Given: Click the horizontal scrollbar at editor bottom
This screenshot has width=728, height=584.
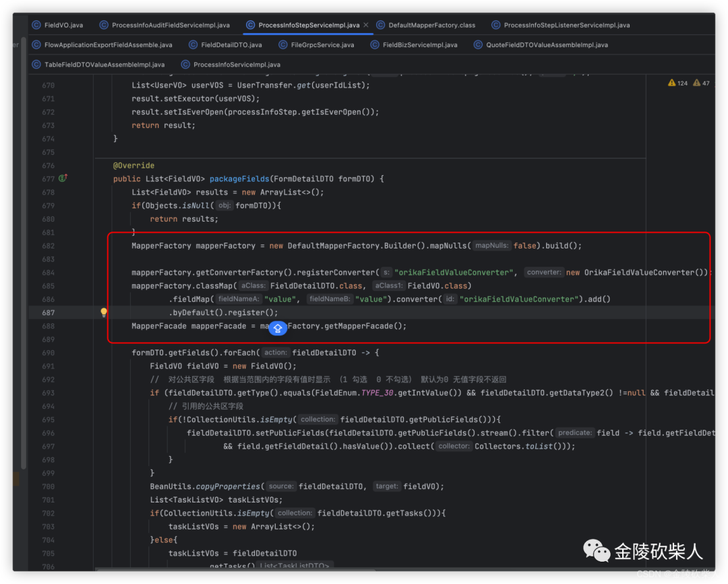Looking at the screenshot, I should pyautogui.click(x=235, y=569).
